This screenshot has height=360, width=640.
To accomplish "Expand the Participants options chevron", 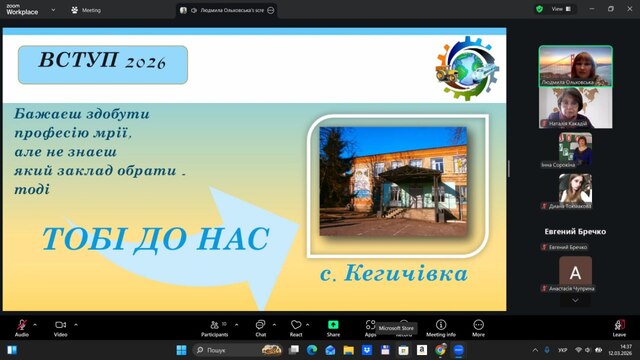I will (x=236, y=325).
